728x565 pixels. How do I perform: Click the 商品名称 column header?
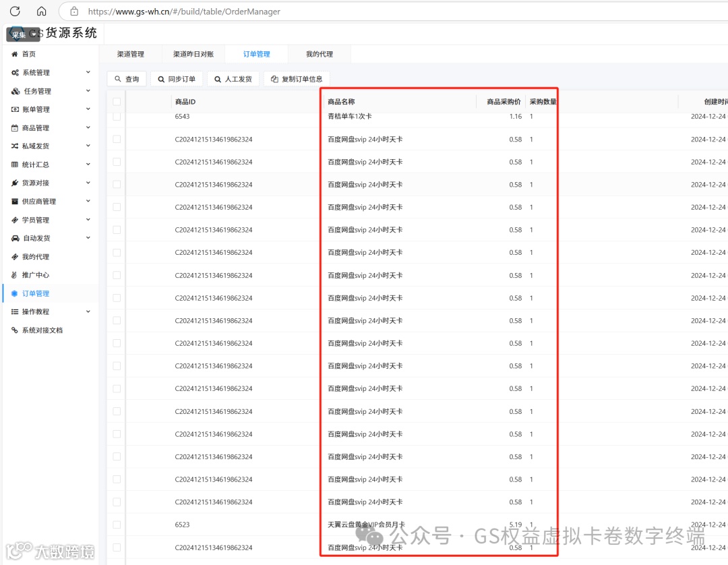(x=341, y=102)
